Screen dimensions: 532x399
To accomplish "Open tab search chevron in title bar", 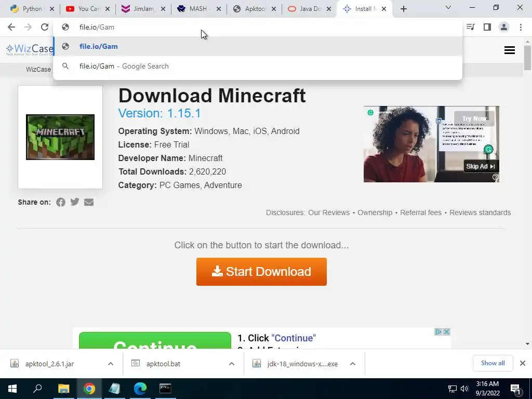I will tap(448, 7).
